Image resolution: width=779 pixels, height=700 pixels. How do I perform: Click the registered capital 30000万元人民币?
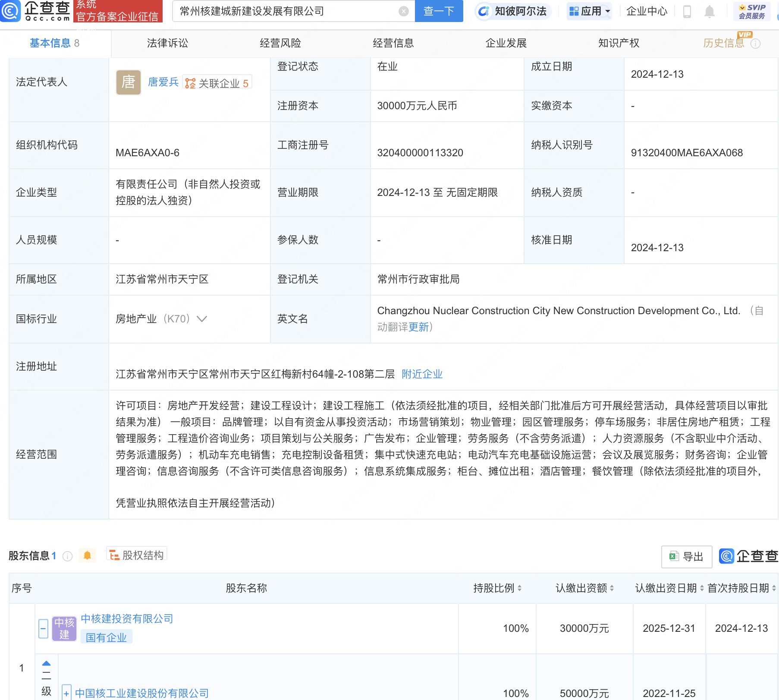pos(417,106)
